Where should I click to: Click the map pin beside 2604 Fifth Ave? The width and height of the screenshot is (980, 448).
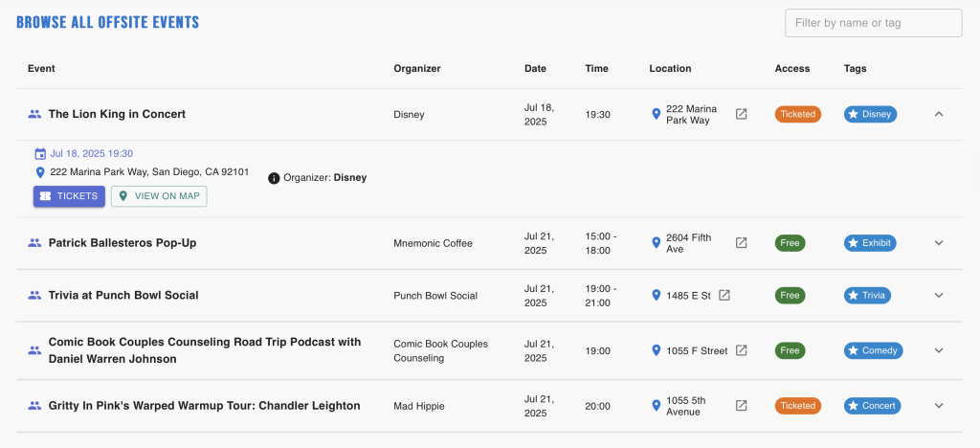[x=656, y=243]
